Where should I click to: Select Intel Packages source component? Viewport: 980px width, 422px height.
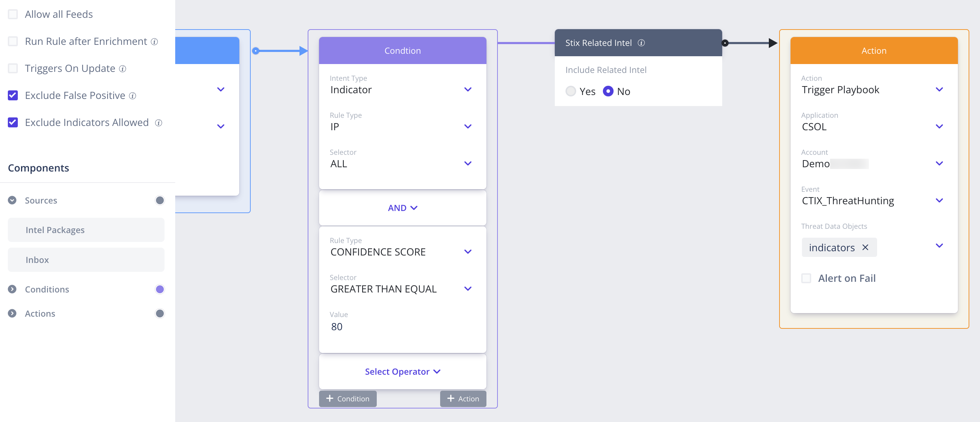pyautogui.click(x=86, y=230)
